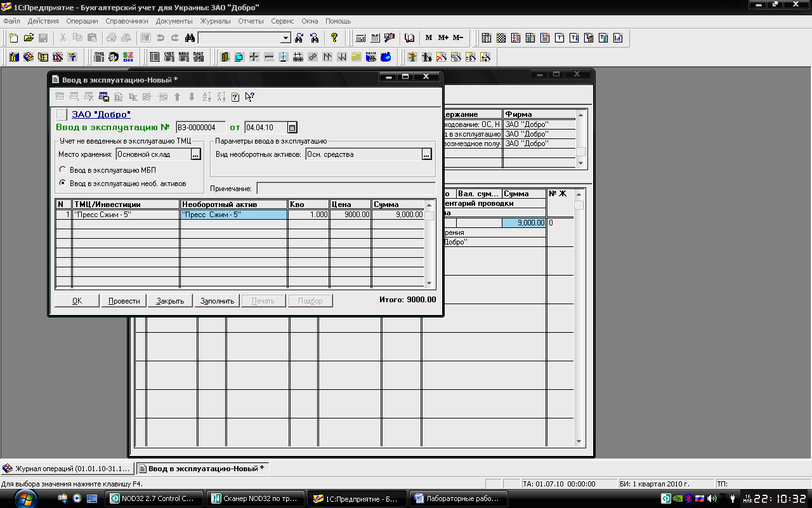Image resolution: width=812 pixels, height=508 pixels.
Task: Click the НАКЛ waybill document icon
Action: click(184, 57)
